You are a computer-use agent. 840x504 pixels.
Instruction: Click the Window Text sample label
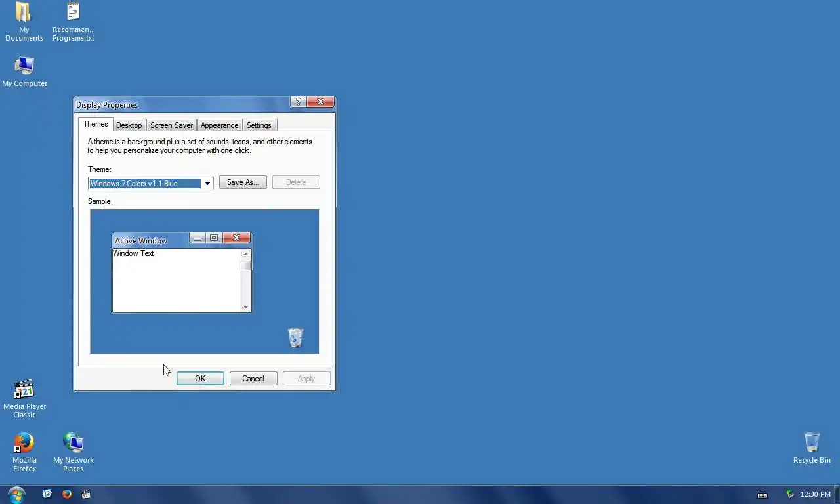point(133,253)
